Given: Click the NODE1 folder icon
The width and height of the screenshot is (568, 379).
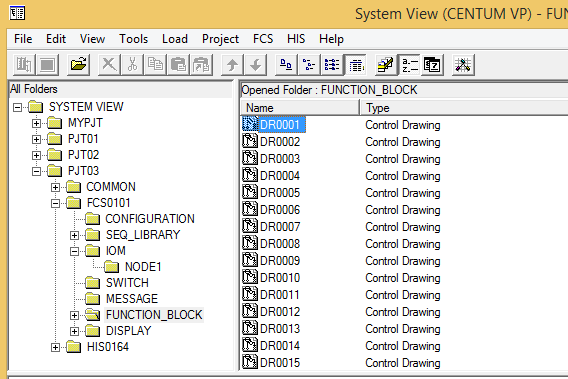Looking at the screenshot, I should pos(112,267).
